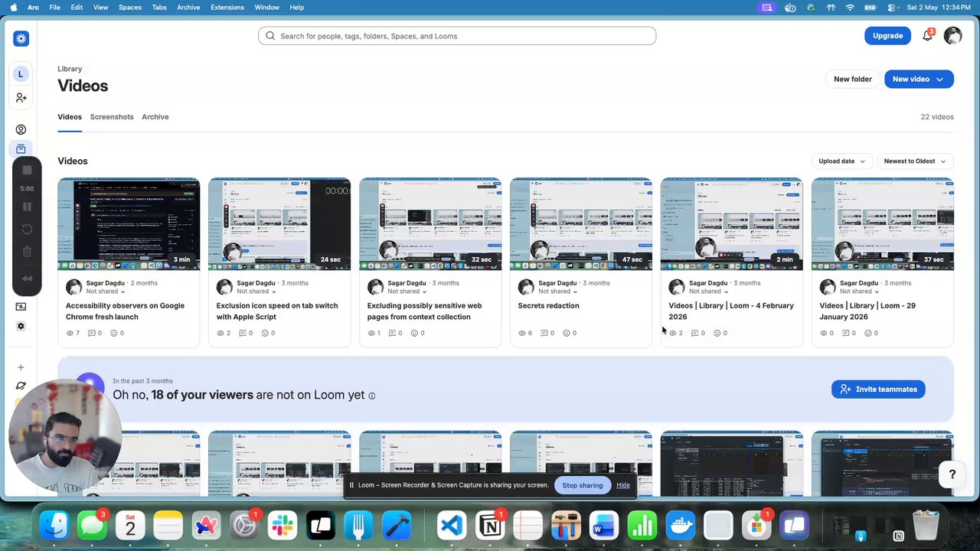Click the search field for people and Looms
Screen dimensions: 980x551
[x=457, y=36]
